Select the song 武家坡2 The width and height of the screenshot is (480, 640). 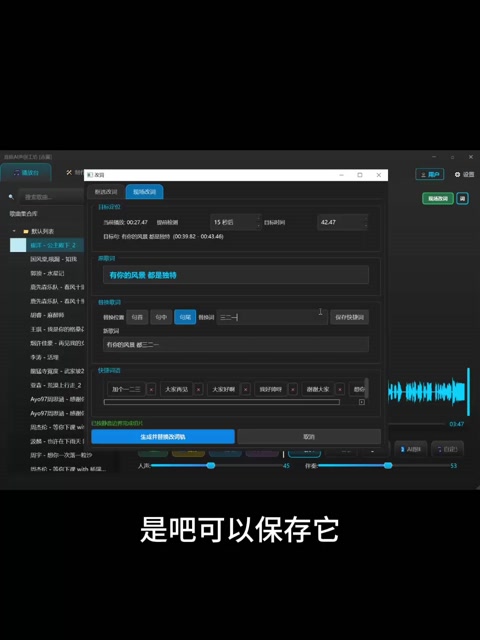pos(57,371)
